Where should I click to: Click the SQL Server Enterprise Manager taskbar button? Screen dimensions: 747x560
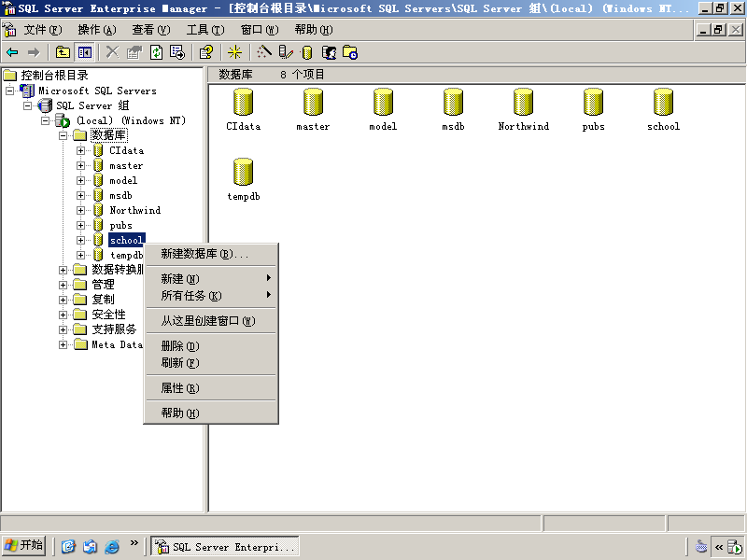click(225, 546)
